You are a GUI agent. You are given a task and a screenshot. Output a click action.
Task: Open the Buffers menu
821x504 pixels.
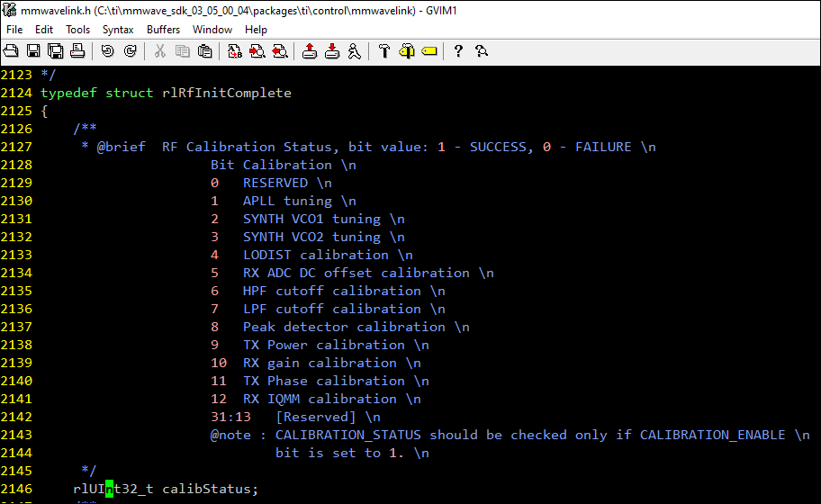[x=163, y=30]
